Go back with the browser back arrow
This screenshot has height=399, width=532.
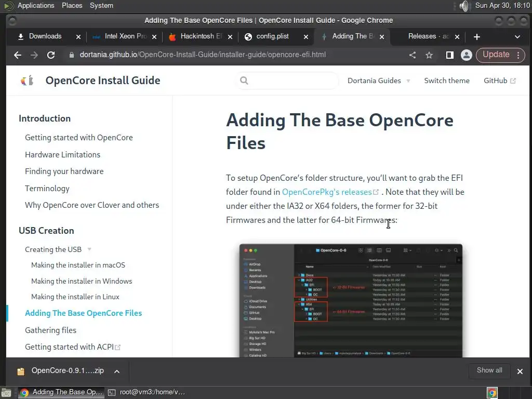pos(18,55)
